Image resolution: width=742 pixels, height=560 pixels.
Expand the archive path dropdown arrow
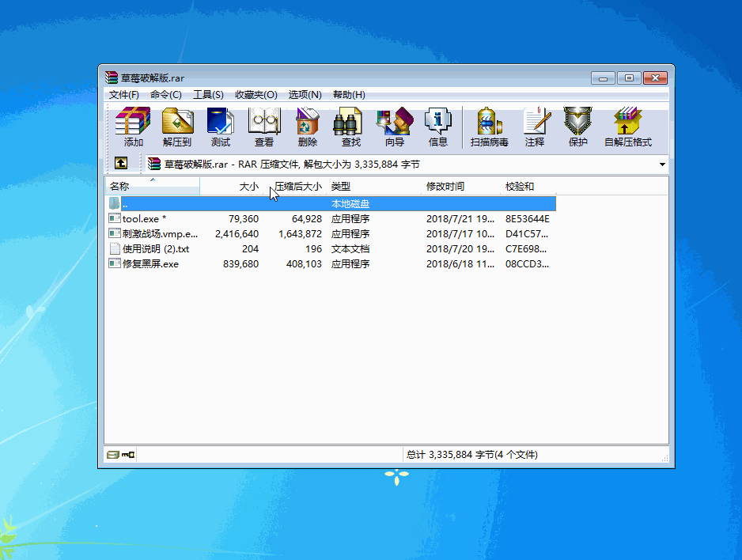(x=661, y=165)
